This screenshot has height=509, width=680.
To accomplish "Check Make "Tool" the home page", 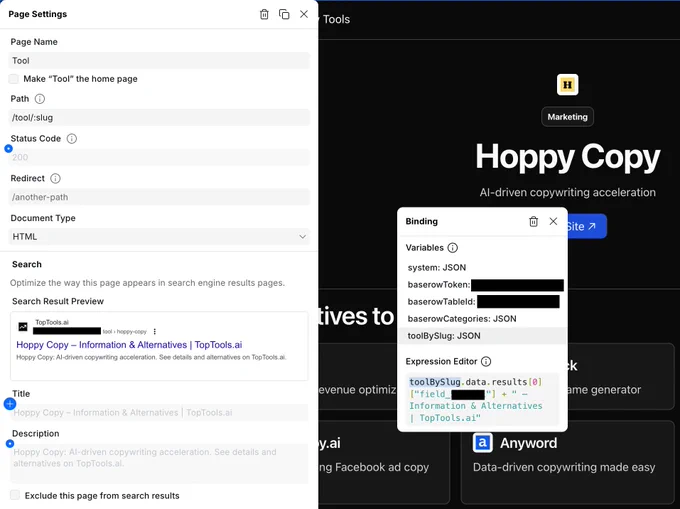I will pyautogui.click(x=14, y=79).
